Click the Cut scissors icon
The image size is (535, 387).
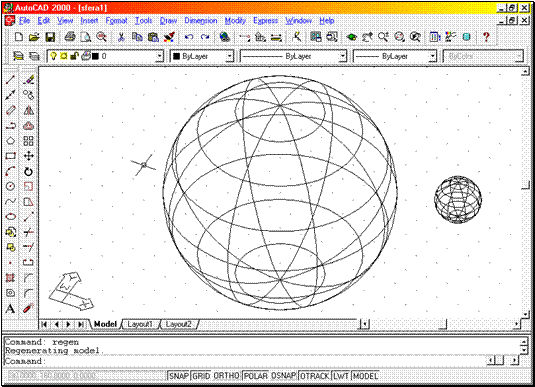pos(121,37)
